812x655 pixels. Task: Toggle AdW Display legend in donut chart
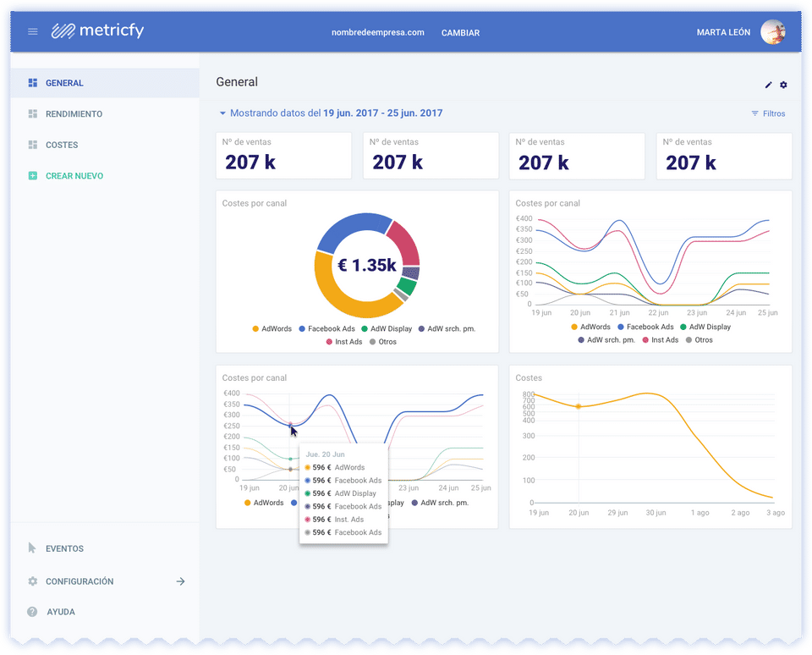387,329
